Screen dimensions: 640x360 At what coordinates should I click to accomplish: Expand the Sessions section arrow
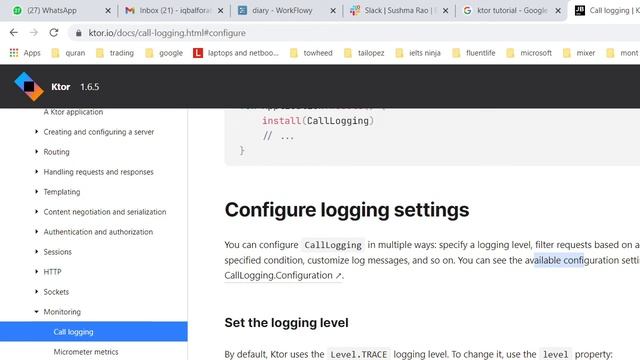point(36,251)
